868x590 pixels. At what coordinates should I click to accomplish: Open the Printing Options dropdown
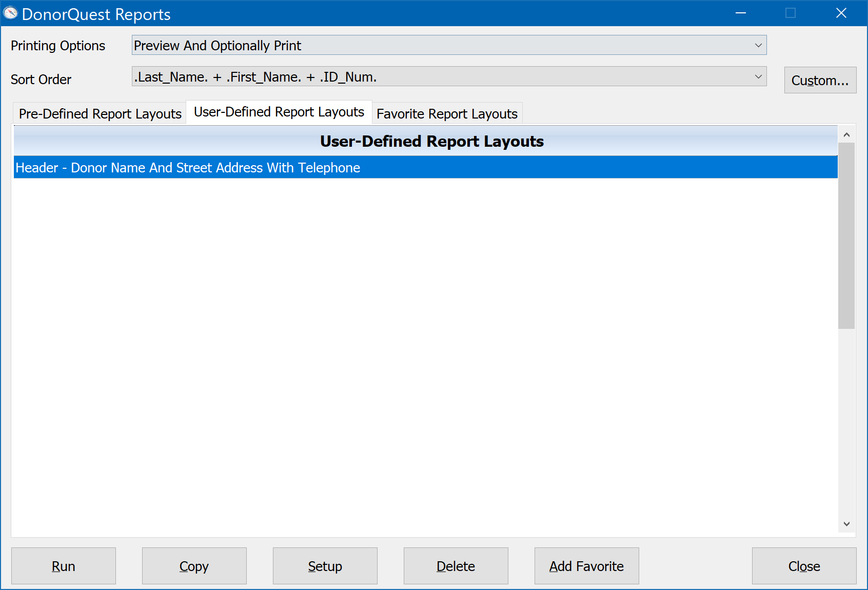pos(449,45)
